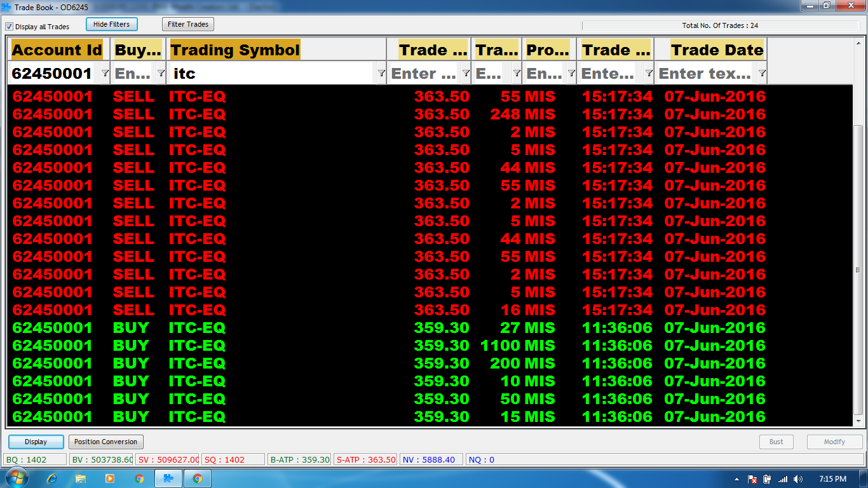Show hidden system tray icons
868x488 pixels.
(x=736, y=479)
